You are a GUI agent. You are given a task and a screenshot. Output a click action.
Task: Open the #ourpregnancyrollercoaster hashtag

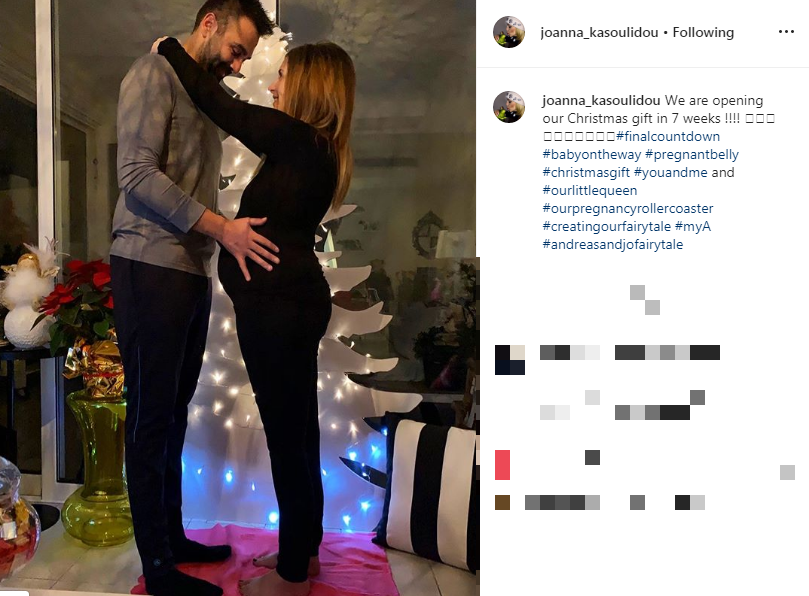pyautogui.click(x=628, y=208)
